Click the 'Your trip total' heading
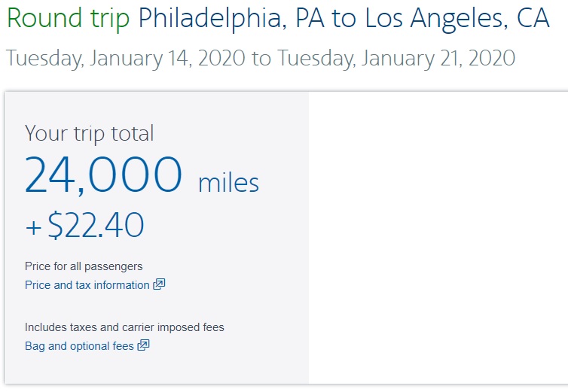Viewport: 568px width, 392px height. click(89, 133)
